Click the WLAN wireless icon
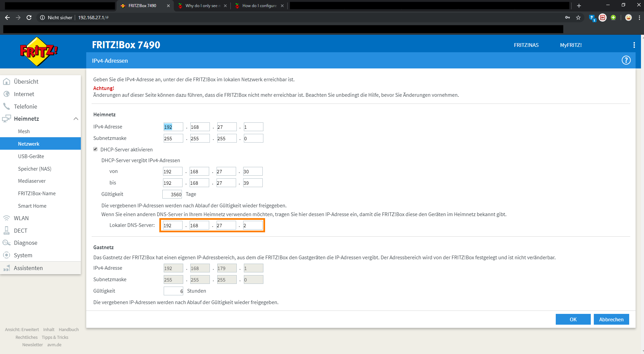This screenshot has height=354, width=644. point(6,218)
